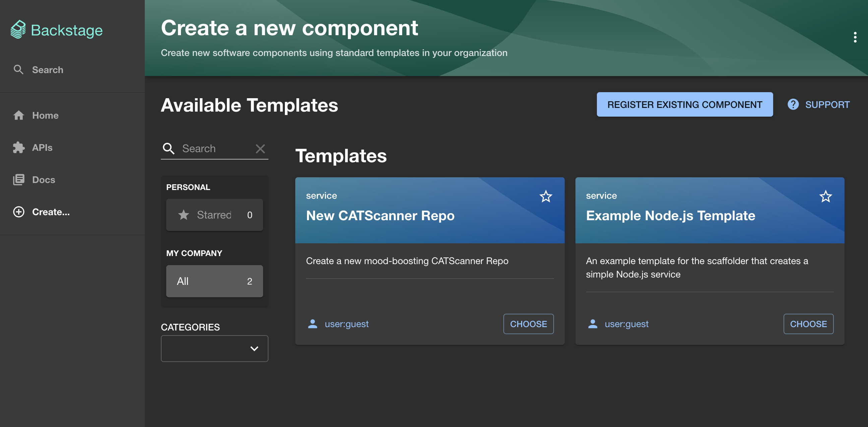Viewport: 868px width, 427px height.
Task: Filter by Starred templates
Action: [214, 215]
